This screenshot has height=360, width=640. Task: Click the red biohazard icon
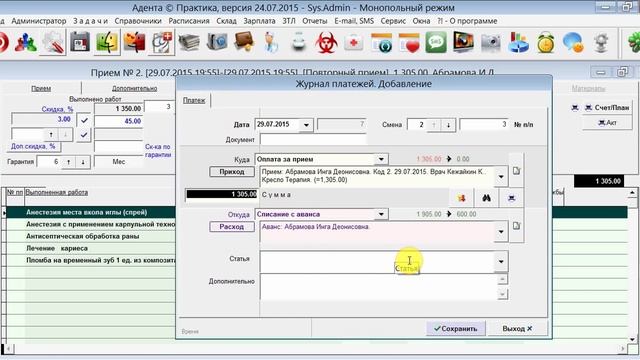[326, 42]
